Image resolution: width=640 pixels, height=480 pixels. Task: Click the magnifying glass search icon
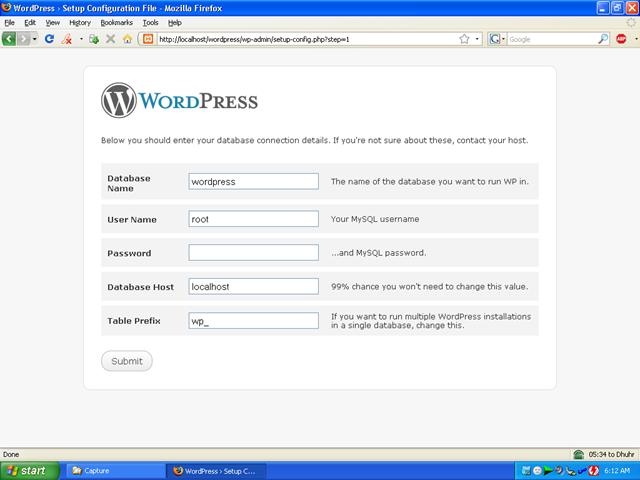coord(603,39)
